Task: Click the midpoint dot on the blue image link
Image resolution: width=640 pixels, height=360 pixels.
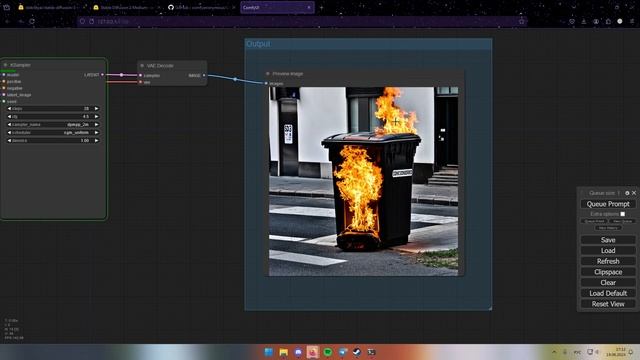Action: [x=235, y=79]
